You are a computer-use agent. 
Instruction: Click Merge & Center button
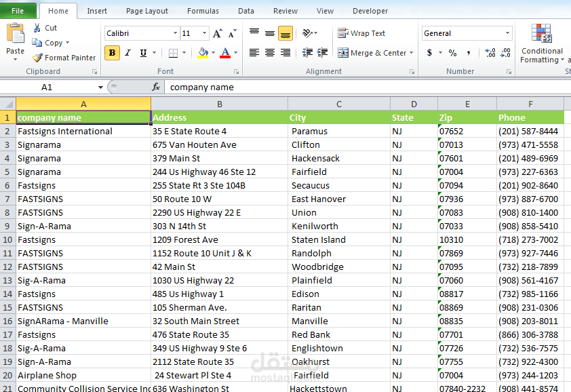point(372,53)
